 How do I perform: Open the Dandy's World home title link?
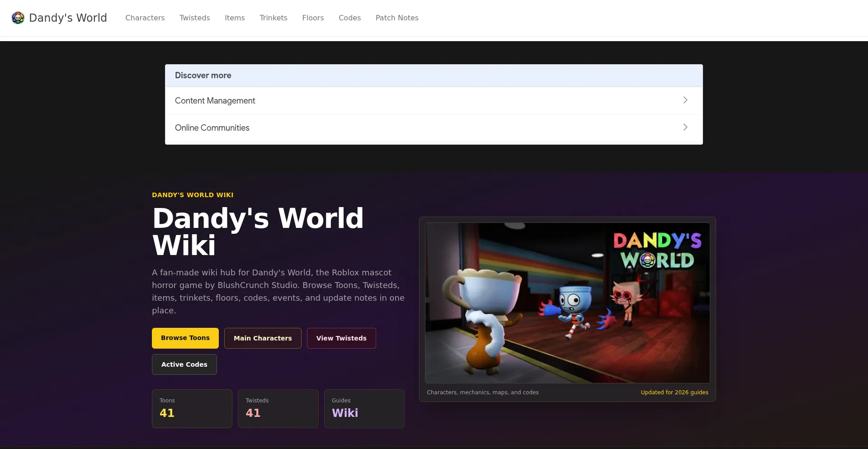tap(68, 18)
